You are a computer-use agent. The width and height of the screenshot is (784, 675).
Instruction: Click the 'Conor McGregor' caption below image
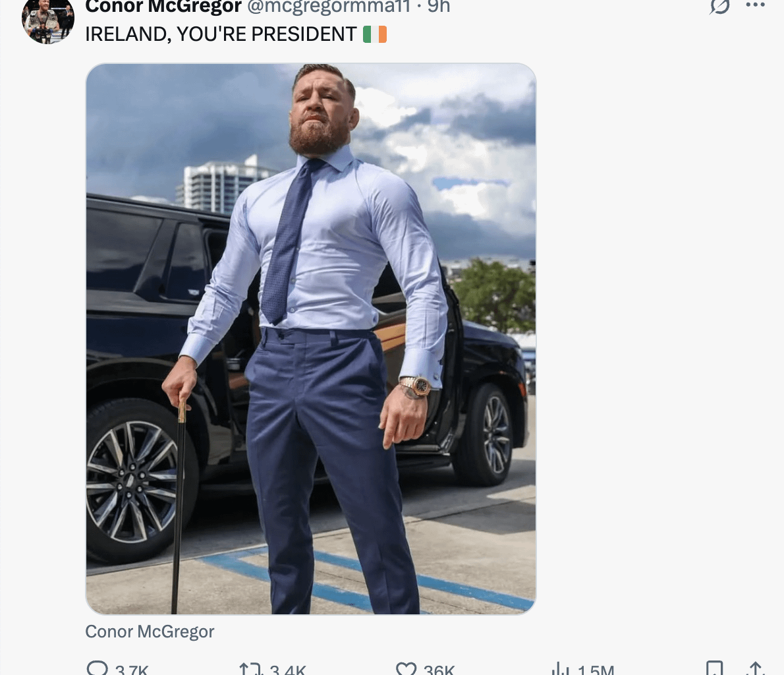pos(150,631)
